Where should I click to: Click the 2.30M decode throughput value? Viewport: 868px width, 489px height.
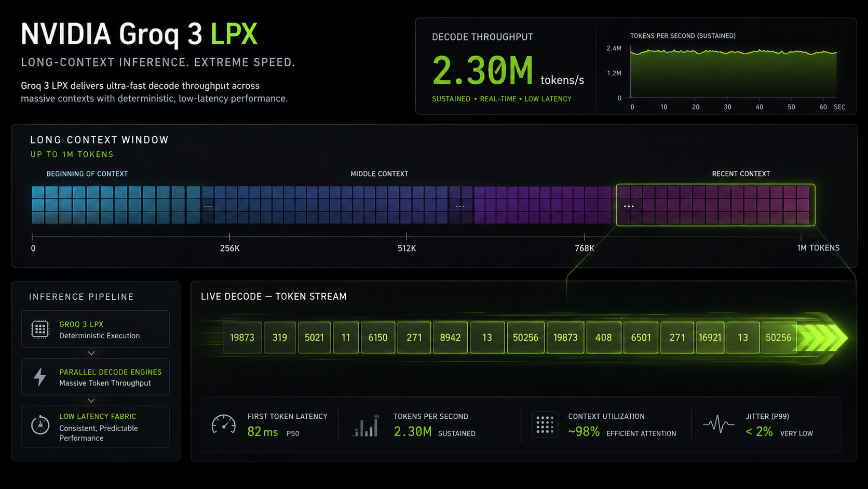click(483, 71)
